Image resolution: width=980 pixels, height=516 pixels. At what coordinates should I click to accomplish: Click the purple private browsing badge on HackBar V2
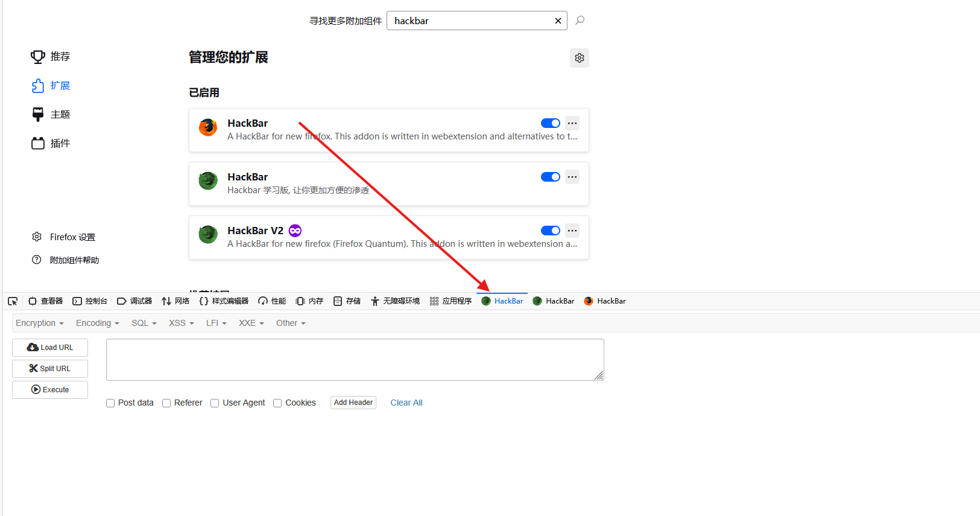(x=295, y=231)
